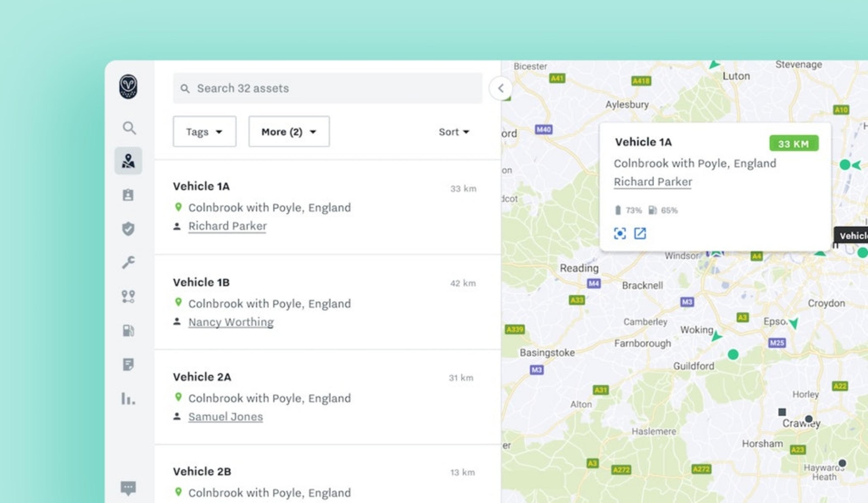
Task: Click the Search 32 assets field
Action: click(327, 89)
